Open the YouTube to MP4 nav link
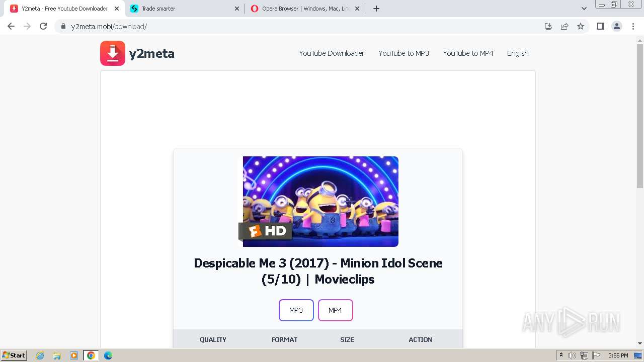 tap(468, 53)
